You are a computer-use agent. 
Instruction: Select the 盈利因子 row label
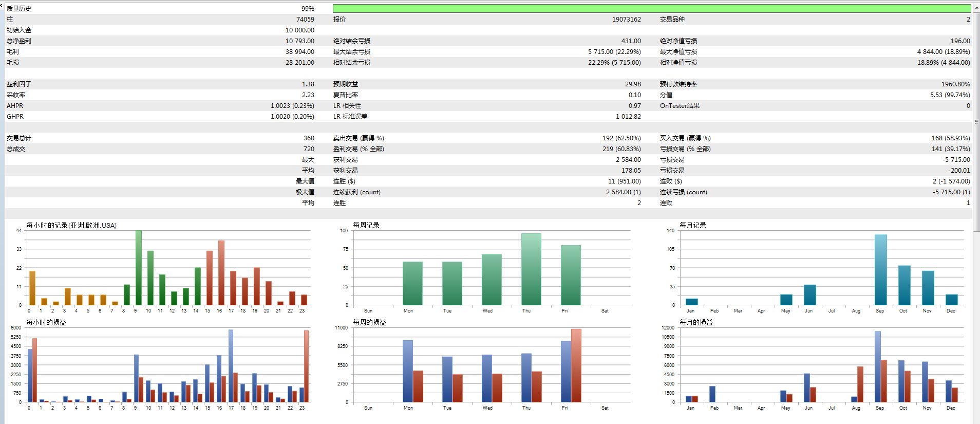18,84
